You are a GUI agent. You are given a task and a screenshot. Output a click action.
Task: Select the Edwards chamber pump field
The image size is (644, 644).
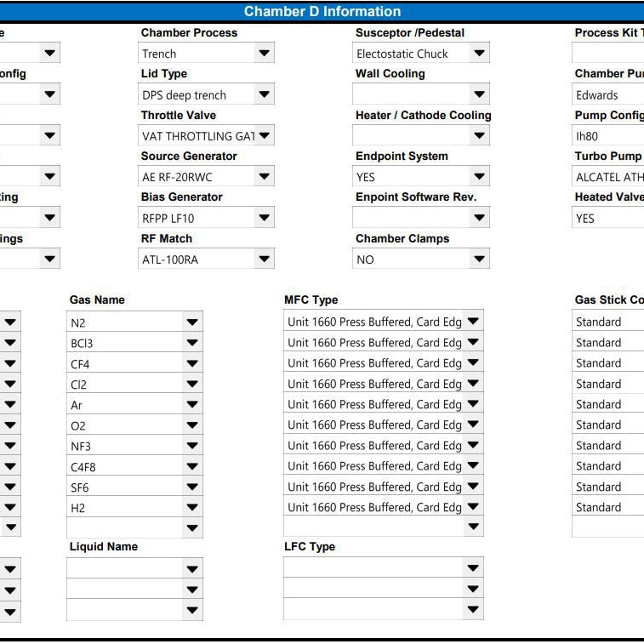pos(608,95)
